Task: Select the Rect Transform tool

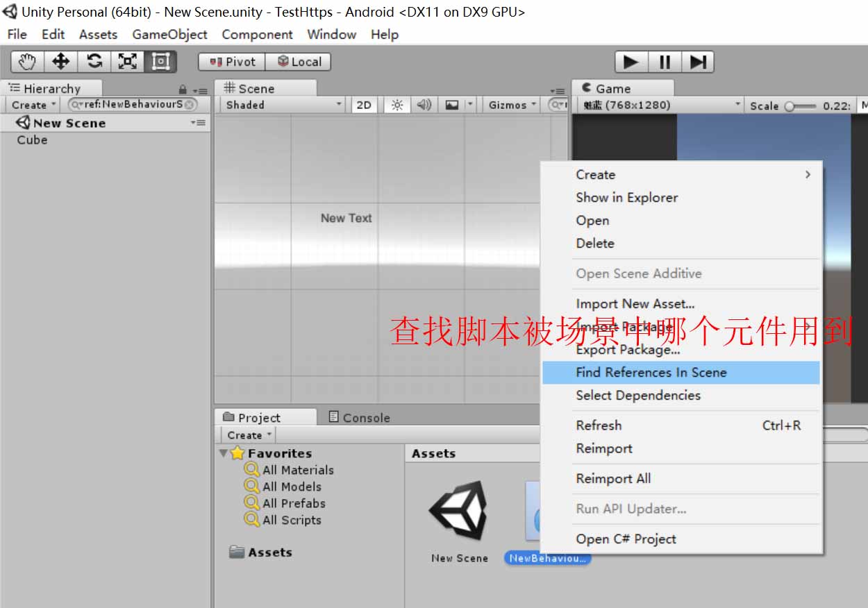Action: coord(160,61)
